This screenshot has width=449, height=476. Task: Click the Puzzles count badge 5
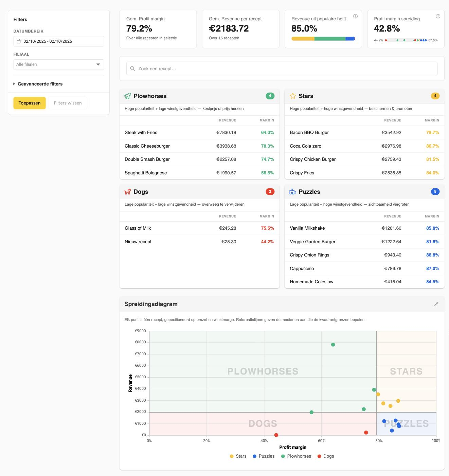tap(435, 192)
